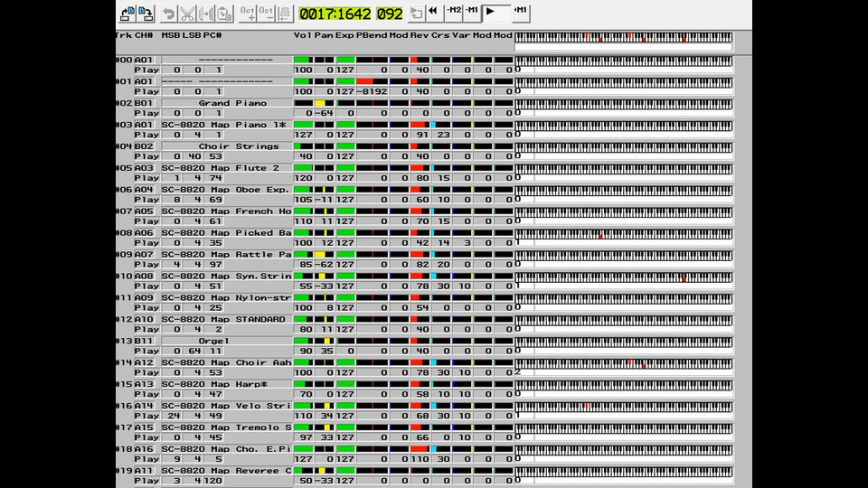
Task: Click the Oct - octave down icon
Action: (x=266, y=14)
